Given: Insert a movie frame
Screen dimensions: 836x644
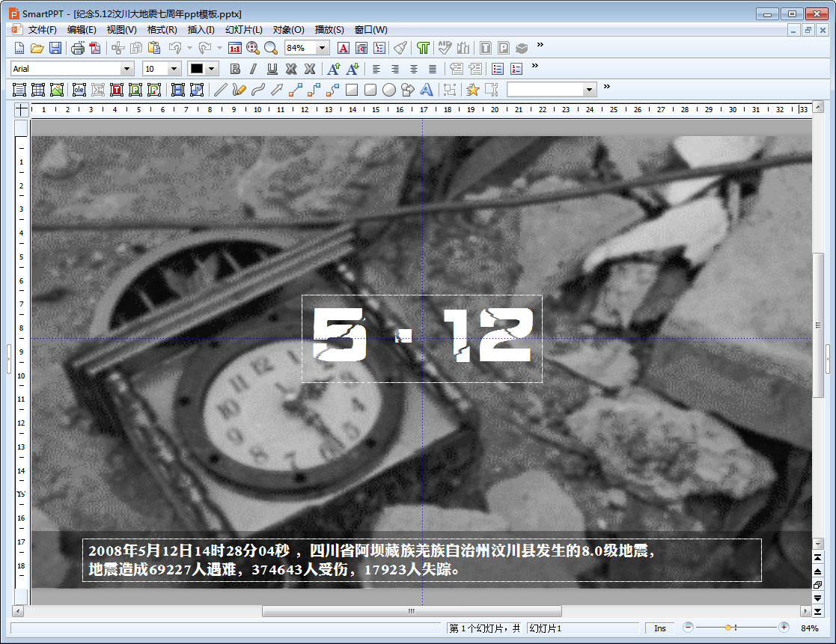Looking at the screenshot, I should 178,90.
